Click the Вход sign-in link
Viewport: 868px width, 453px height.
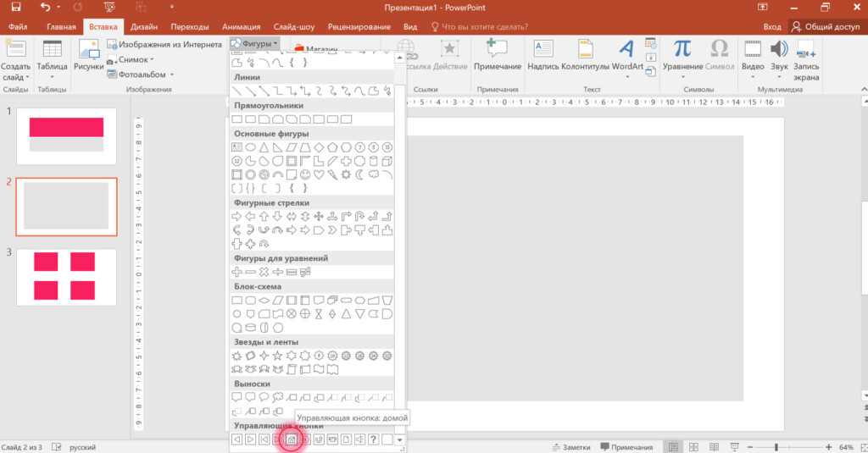771,27
